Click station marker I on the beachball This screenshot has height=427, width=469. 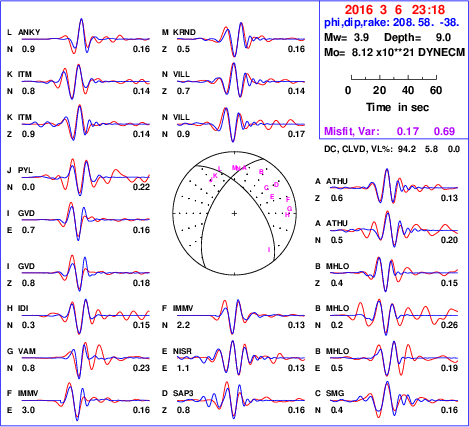pyautogui.click(x=269, y=250)
